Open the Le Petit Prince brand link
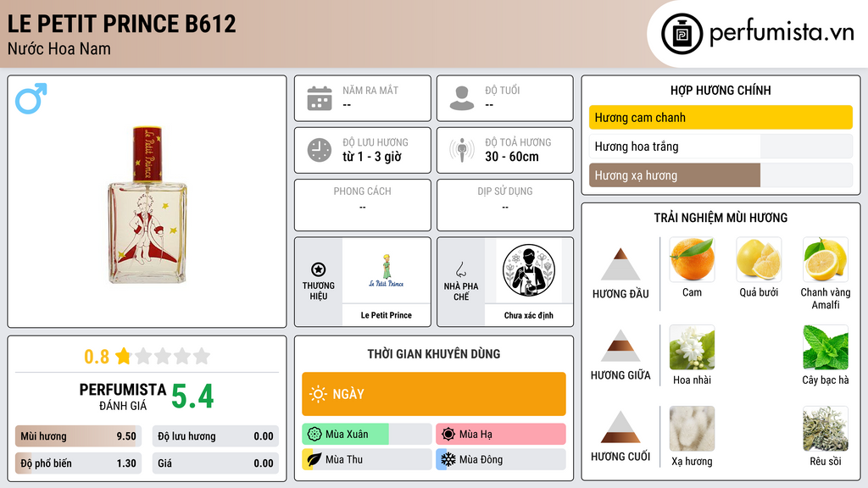This screenshot has height=488, width=868. pyautogui.click(x=387, y=315)
